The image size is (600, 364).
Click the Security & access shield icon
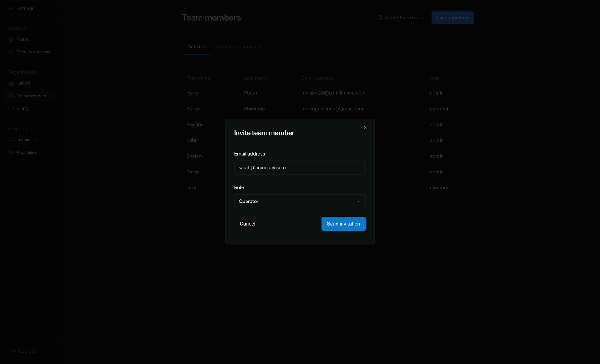[x=11, y=52]
